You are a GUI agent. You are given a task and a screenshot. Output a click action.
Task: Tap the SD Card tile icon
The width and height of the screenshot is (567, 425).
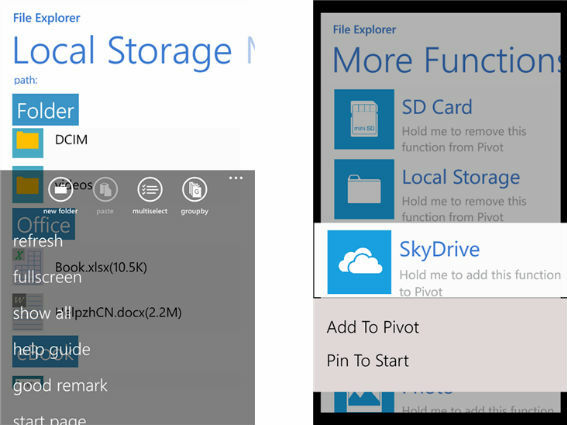click(x=364, y=119)
